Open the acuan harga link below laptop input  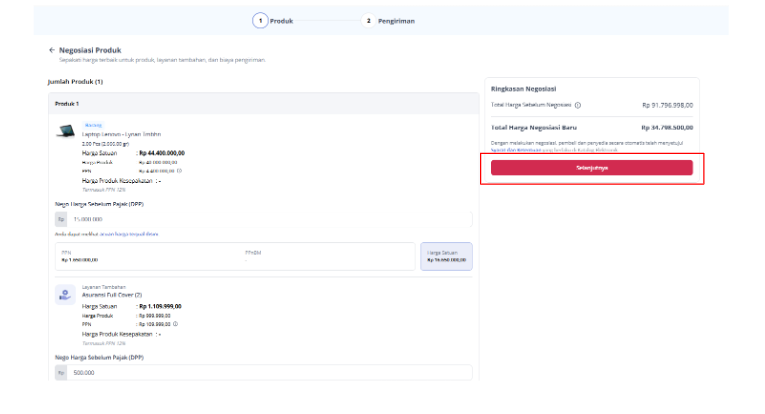tap(129, 234)
